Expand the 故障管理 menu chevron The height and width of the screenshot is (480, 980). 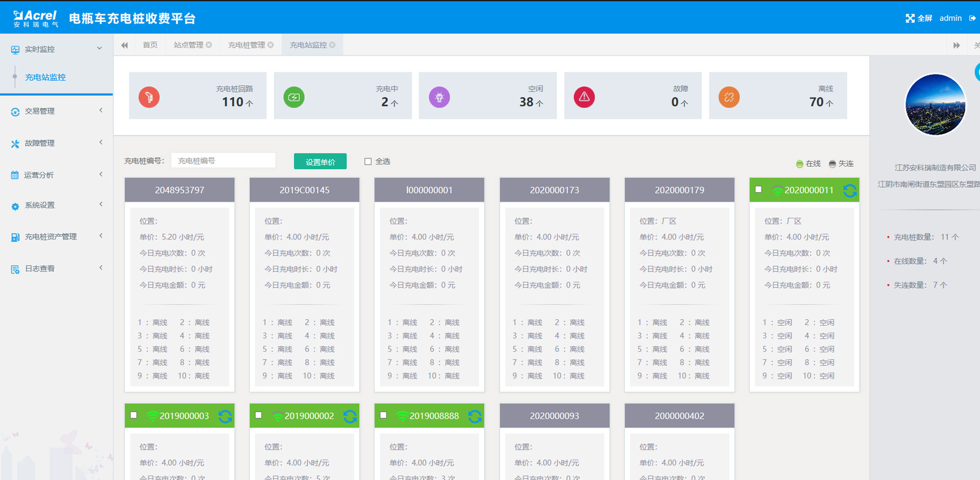(x=101, y=142)
